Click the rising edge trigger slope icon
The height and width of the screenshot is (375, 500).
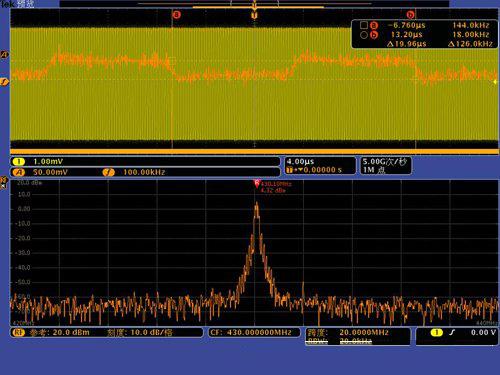click(452, 332)
